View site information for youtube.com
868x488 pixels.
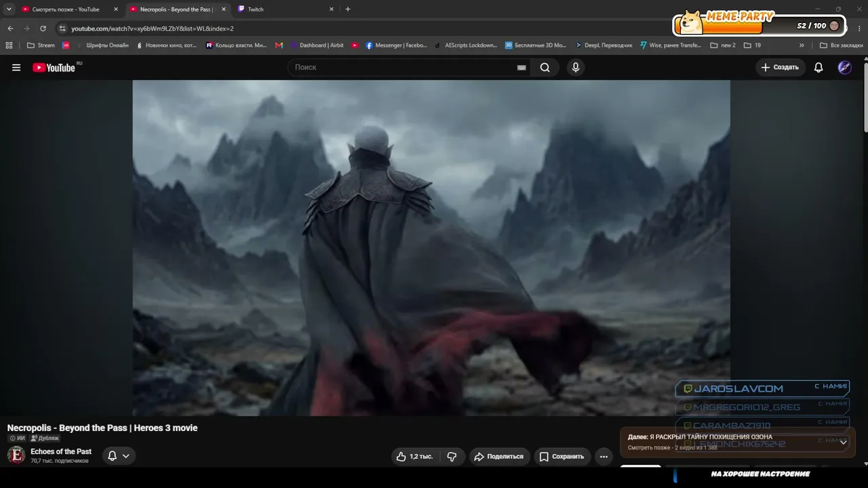pyautogui.click(x=62, y=28)
